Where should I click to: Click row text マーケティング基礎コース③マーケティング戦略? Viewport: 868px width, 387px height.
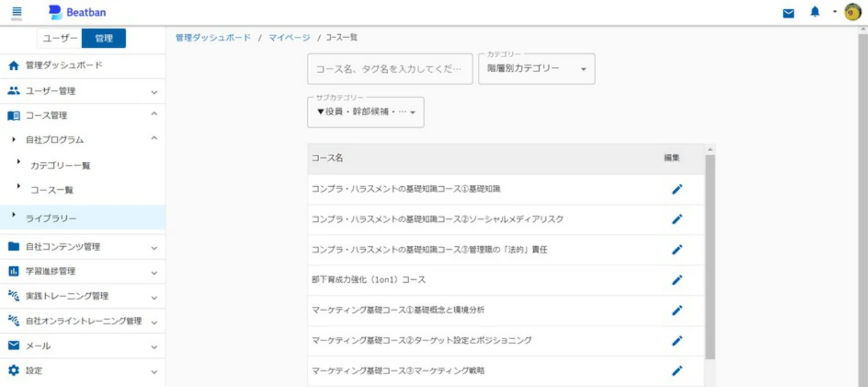(398, 371)
